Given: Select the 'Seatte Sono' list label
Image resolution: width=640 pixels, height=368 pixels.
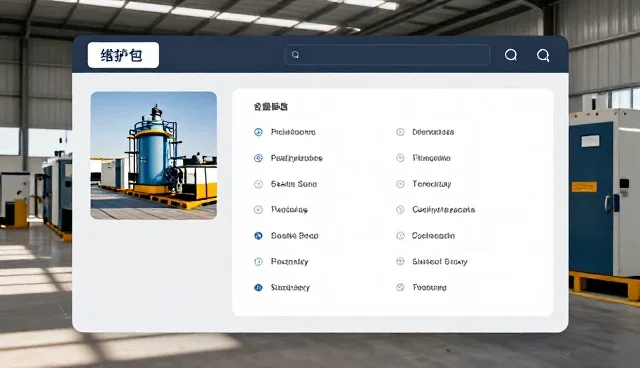Looking at the screenshot, I should (294, 184).
